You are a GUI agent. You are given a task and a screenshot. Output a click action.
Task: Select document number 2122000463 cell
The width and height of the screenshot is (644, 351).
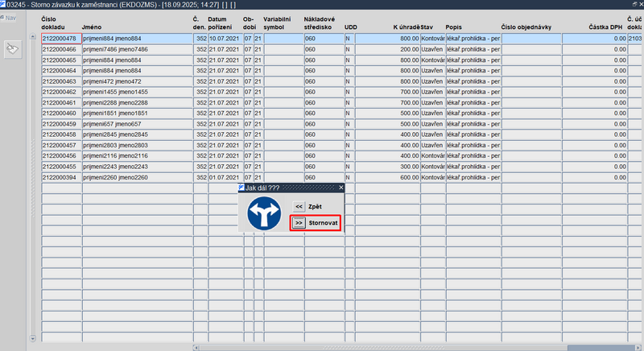pos(62,81)
